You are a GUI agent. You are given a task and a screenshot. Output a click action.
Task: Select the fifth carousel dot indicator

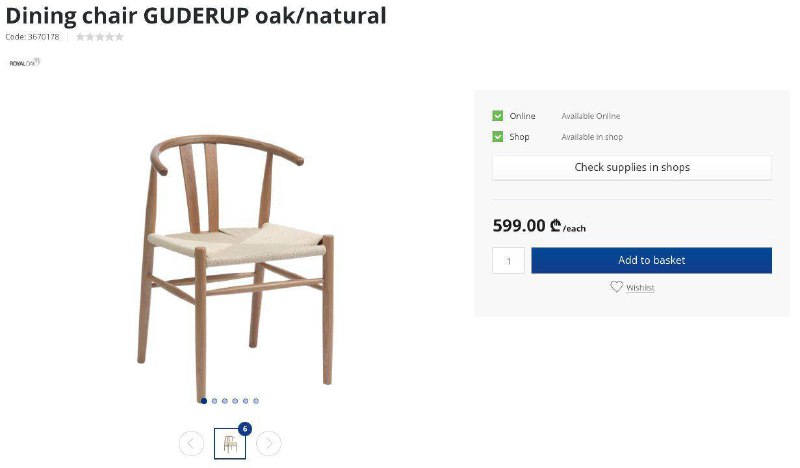pos(245,401)
